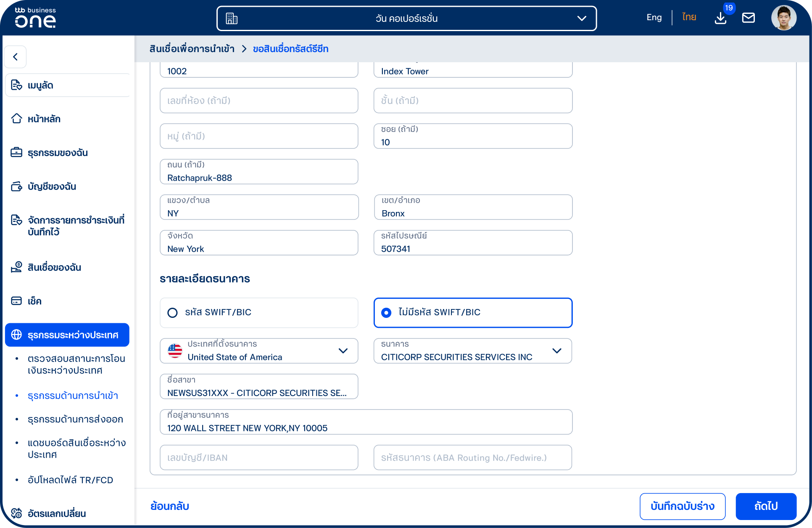This screenshot has width=812, height=528.
Task: Open the mail inbox icon
Action: [x=748, y=18]
